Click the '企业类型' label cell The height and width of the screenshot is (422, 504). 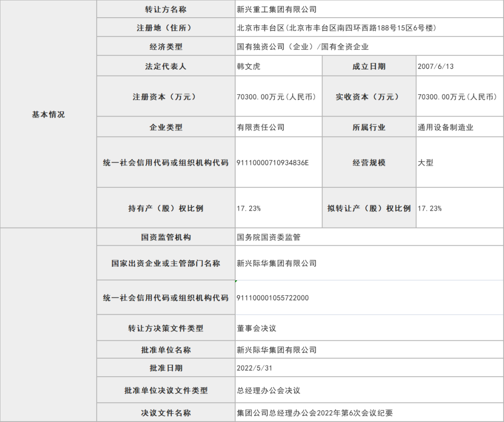point(166,127)
